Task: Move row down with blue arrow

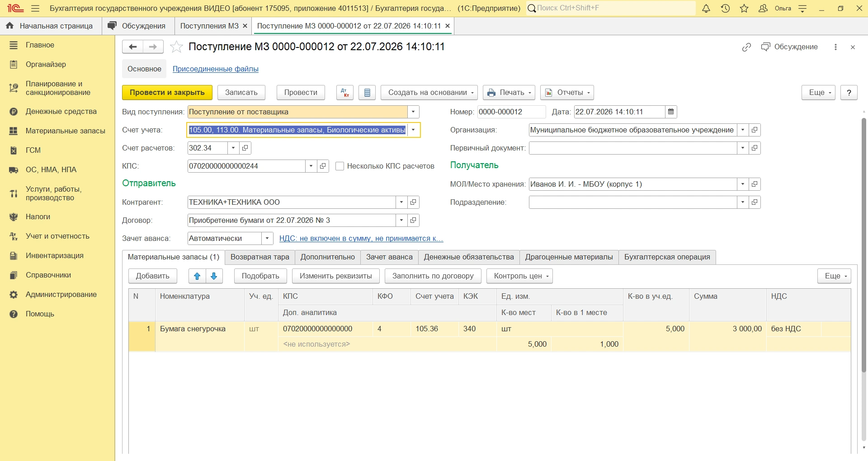Action: point(214,276)
